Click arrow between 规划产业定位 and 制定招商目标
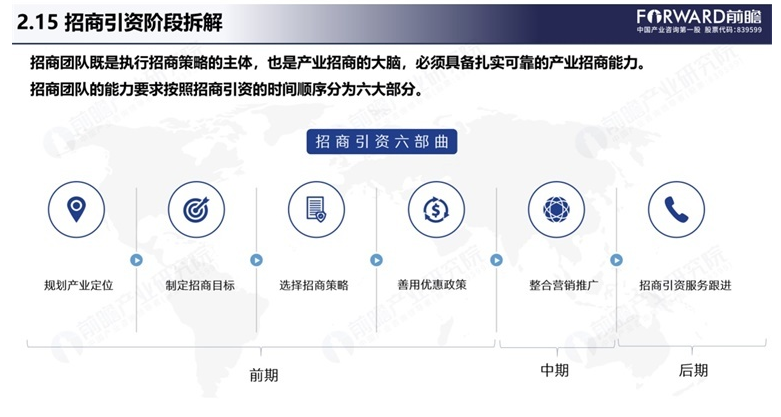The height and width of the screenshot is (417, 781). pos(137,259)
